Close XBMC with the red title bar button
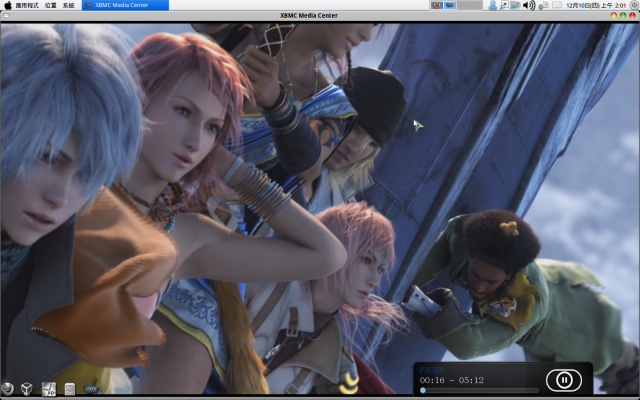640x400 pixels. (632, 16)
